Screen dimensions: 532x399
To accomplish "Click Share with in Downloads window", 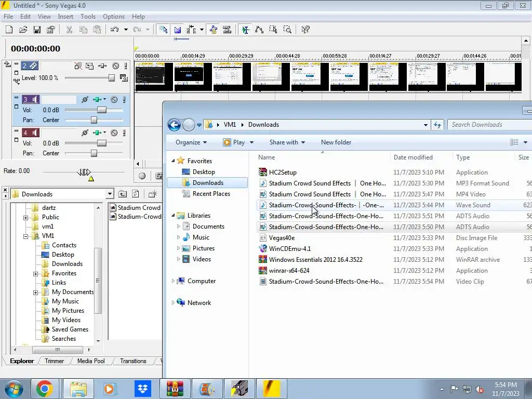I will pyautogui.click(x=287, y=142).
